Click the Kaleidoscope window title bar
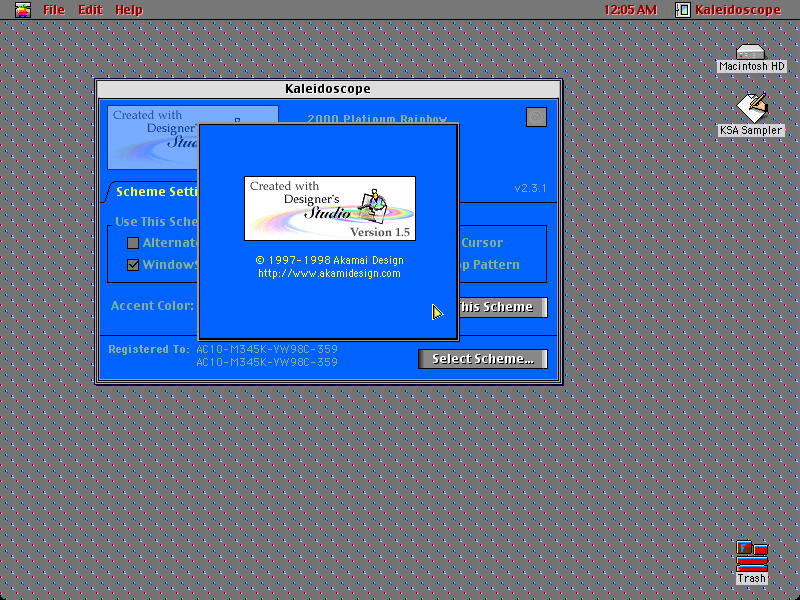This screenshot has height=600, width=800. pos(328,89)
